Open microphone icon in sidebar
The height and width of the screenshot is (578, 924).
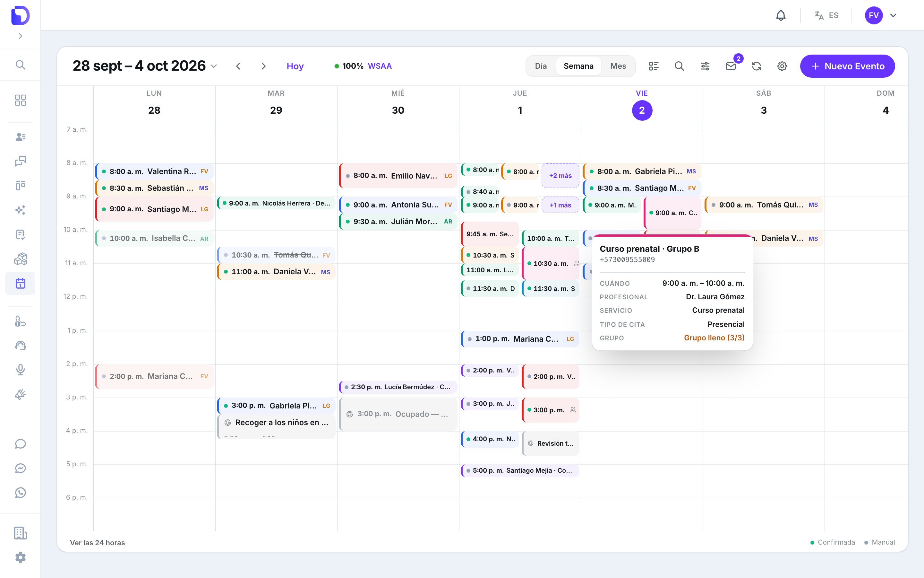pyautogui.click(x=20, y=370)
